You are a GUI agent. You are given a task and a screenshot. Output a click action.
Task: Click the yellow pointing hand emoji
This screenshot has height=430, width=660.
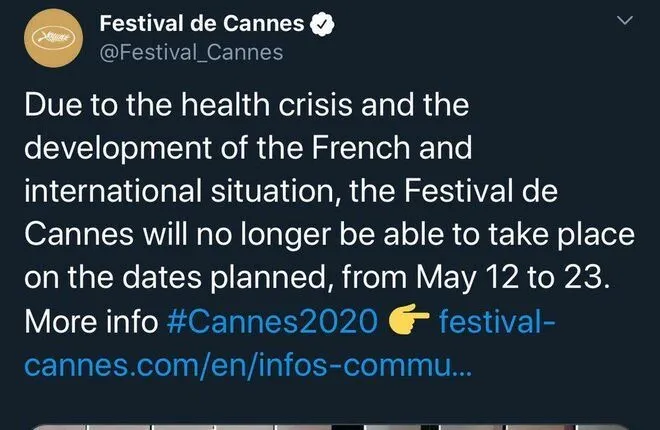tap(409, 322)
